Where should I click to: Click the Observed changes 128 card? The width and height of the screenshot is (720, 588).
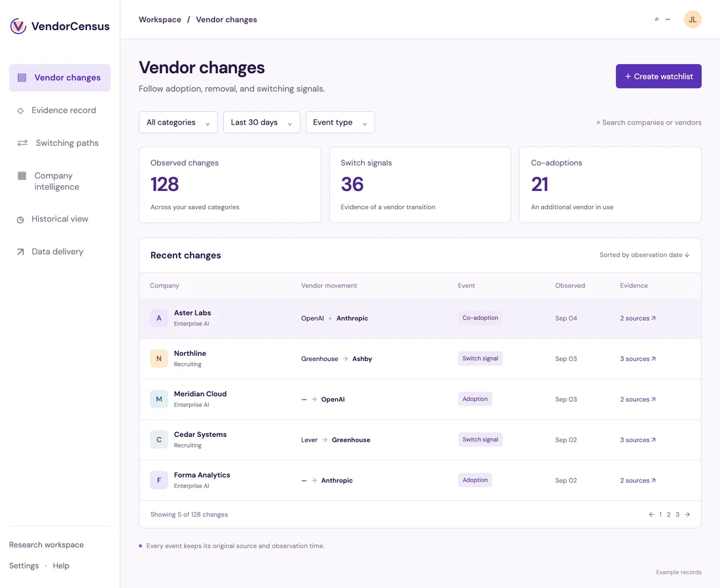tap(230, 185)
